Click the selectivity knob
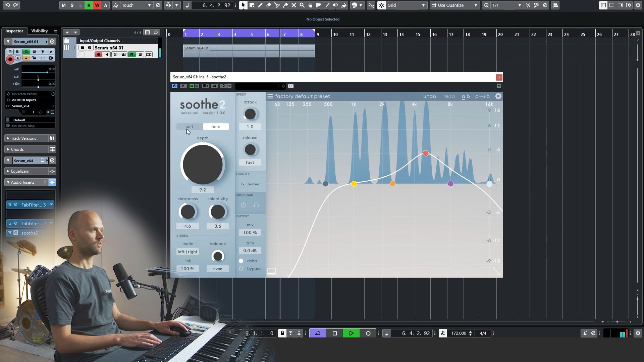This screenshot has height=362, width=644. 218,212
